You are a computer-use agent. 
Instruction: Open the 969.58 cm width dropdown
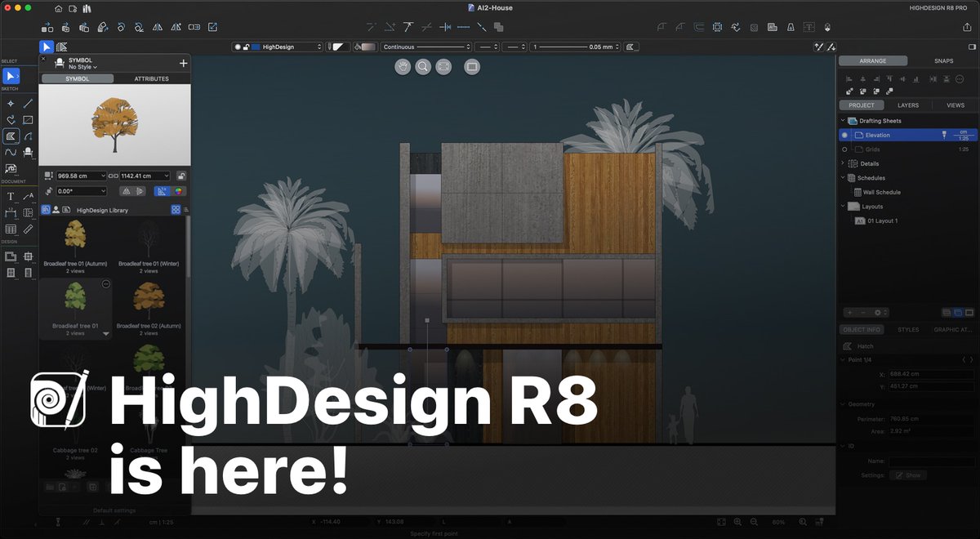click(x=82, y=176)
